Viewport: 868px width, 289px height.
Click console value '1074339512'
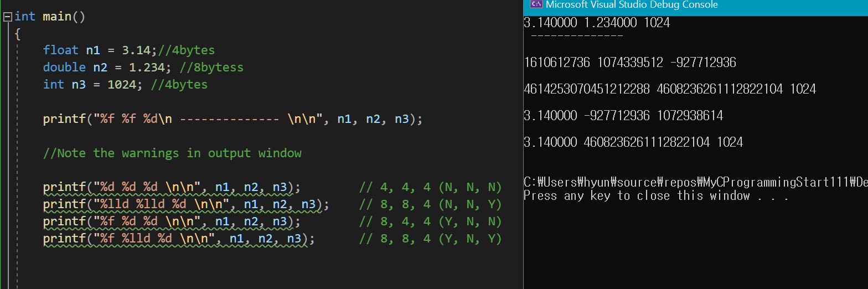631,63
